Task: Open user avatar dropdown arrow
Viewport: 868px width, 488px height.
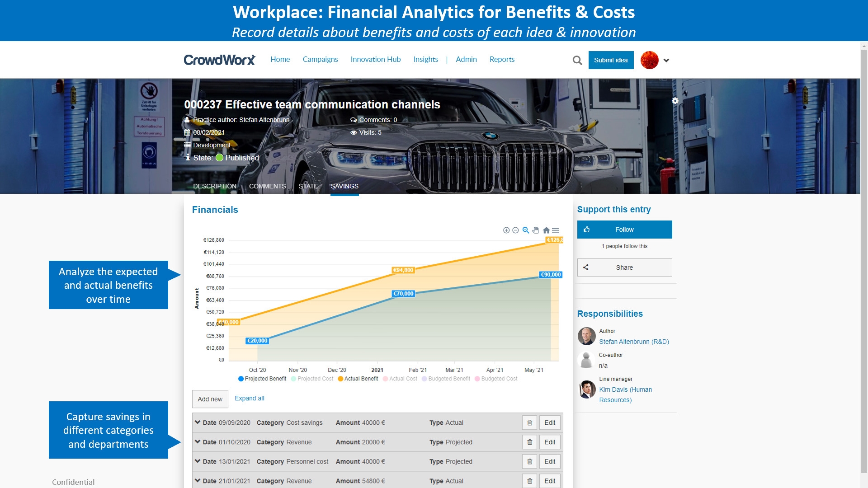Action: point(666,60)
